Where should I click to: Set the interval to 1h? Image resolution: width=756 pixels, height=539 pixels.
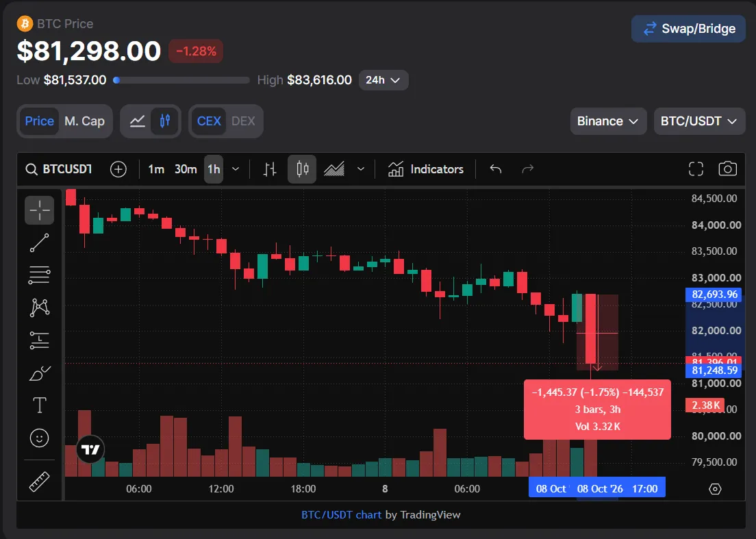point(214,169)
